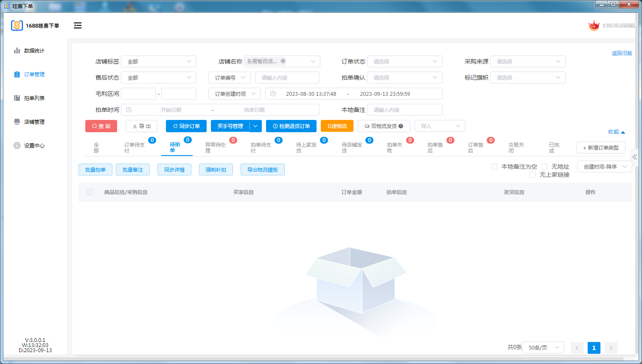Open the 拍单确认 dropdown
Screen dimensions: 642x364
coord(405,78)
